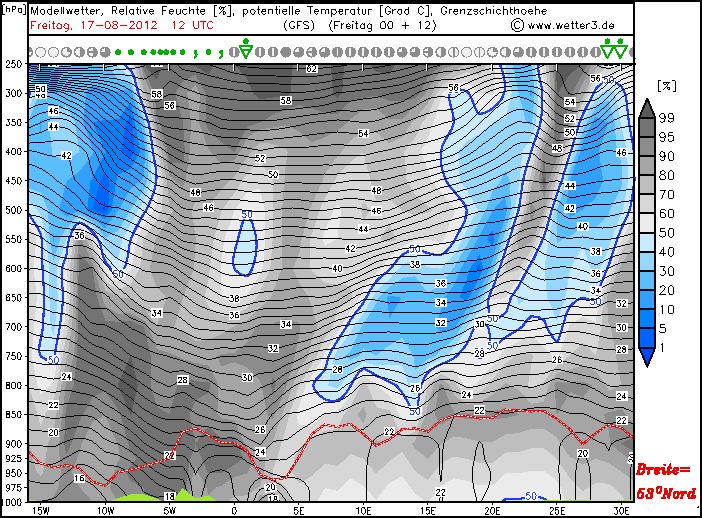Click the blue downward arrow below legend
This screenshot has height=518, width=702.
point(647,356)
